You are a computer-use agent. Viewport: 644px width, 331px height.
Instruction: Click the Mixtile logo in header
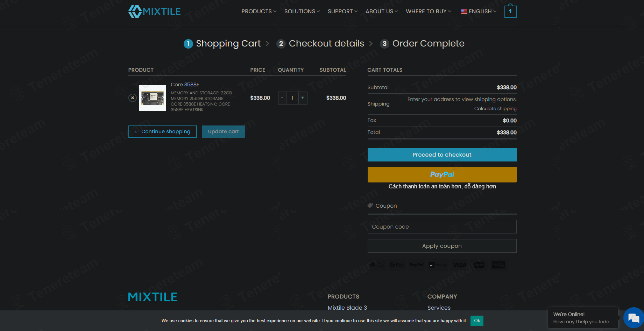[x=154, y=12]
